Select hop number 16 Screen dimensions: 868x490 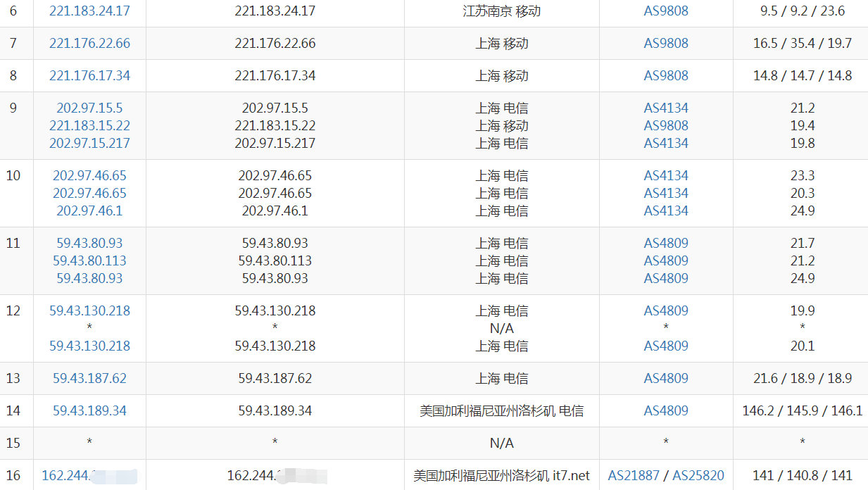click(x=13, y=475)
